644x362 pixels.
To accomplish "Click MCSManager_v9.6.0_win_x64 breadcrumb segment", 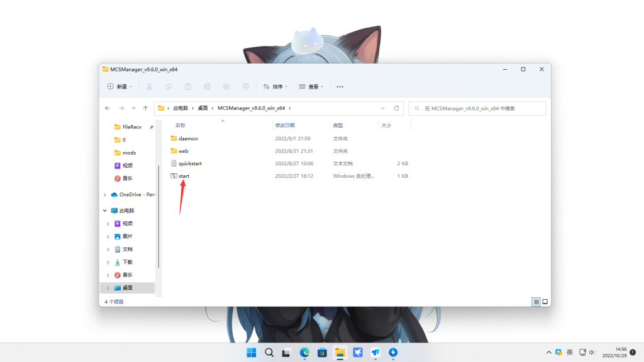I will point(252,108).
